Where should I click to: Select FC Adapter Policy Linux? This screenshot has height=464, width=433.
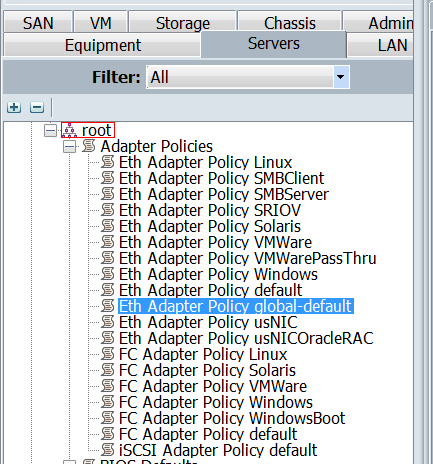pos(203,354)
